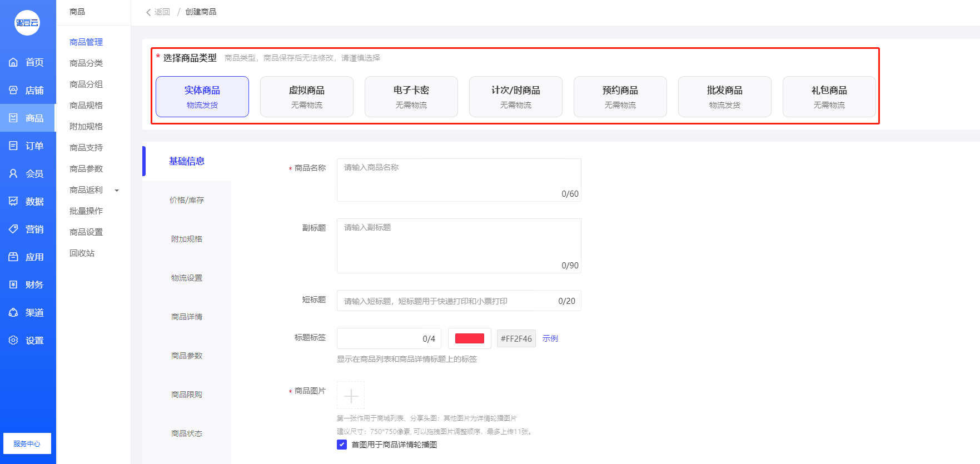Select the 预约商品 product type
This screenshot has height=464, width=980.
[x=620, y=97]
